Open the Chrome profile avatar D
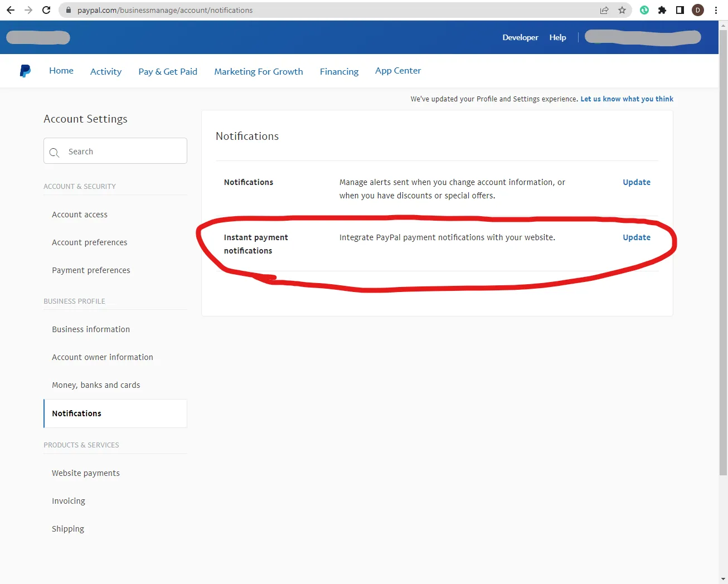This screenshot has width=728, height=584. [698, 10]
